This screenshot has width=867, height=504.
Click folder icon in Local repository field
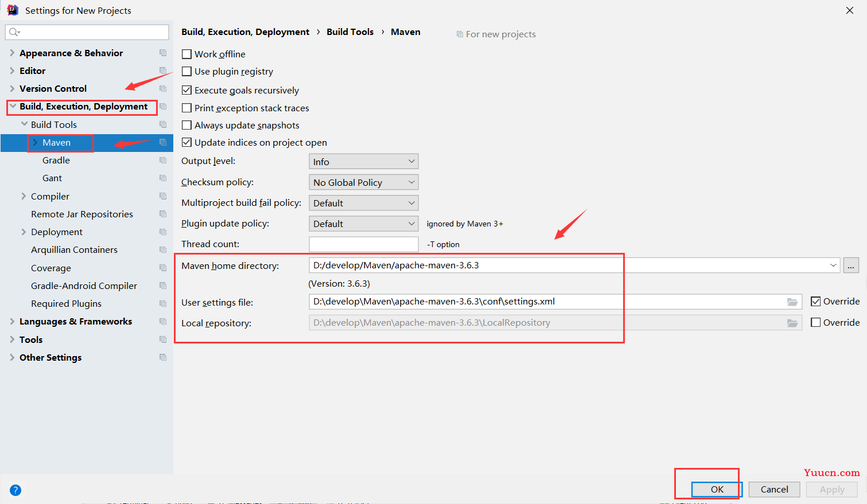pos(792,323)
